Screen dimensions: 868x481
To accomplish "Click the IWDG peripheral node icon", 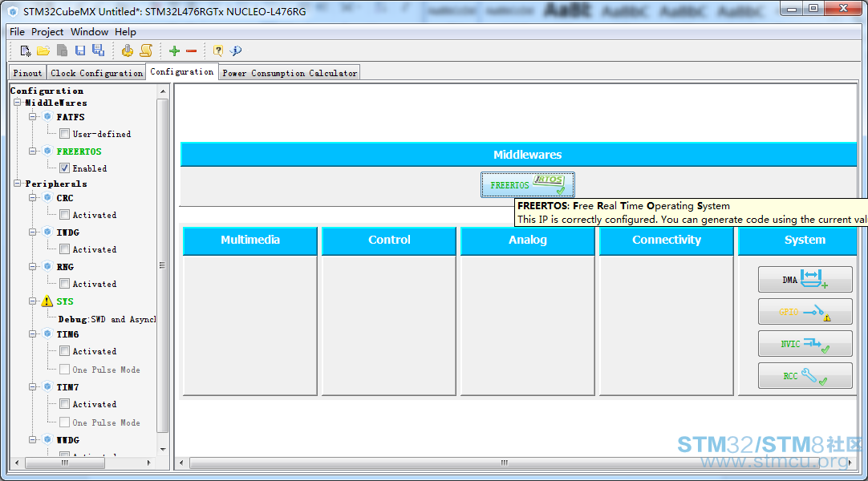I will pyautogui.click(x=47, y=232).
